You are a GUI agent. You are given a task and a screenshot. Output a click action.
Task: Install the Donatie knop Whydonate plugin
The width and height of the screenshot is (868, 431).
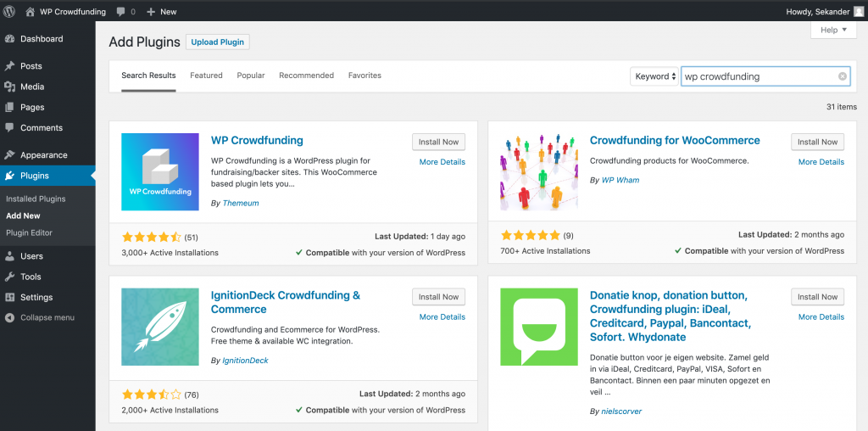(x=818, y=297)
